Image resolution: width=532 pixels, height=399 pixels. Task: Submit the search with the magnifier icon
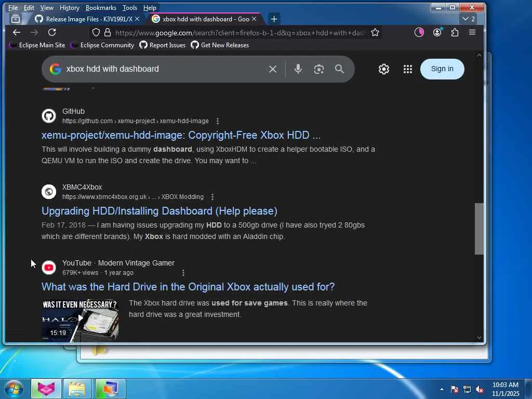coord(339,69)
